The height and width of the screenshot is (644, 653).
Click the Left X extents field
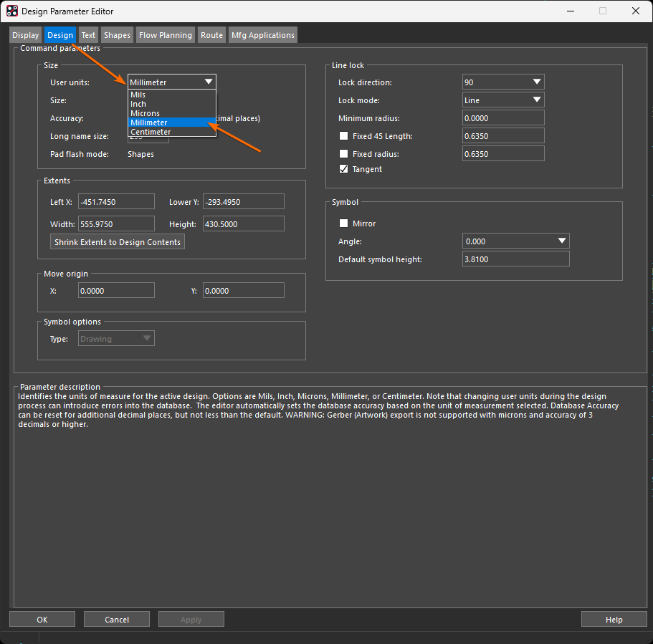click(x=116, y=202)
